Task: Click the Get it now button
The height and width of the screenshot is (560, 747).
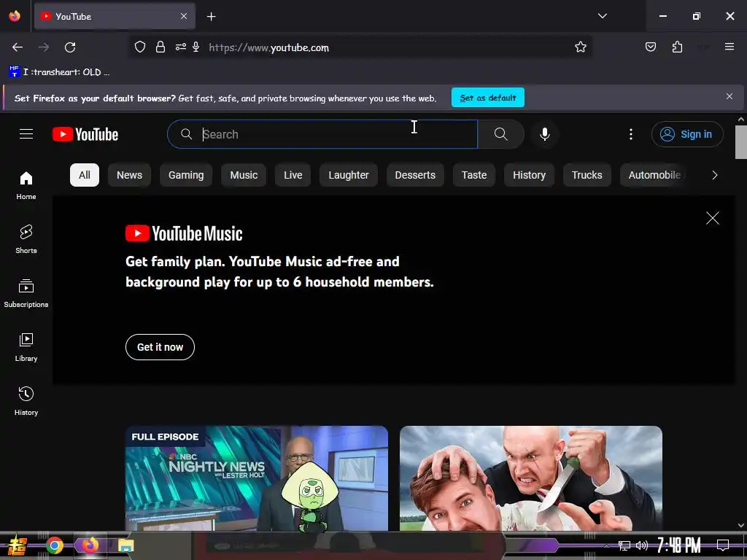Action: point(160,347)
